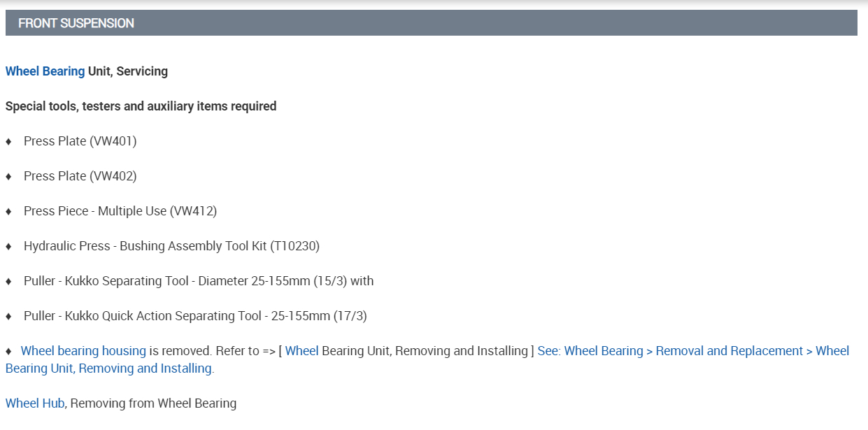Open the 'See: Wheel Bearing > Removal and Replacement' link
Screen dimensions: 868x430
click(x=671, y=351)
